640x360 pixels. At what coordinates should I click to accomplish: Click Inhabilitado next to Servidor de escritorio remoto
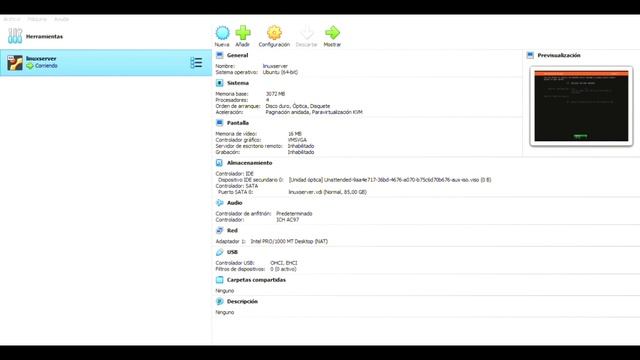pyautogui.click(x=301, y=146)
